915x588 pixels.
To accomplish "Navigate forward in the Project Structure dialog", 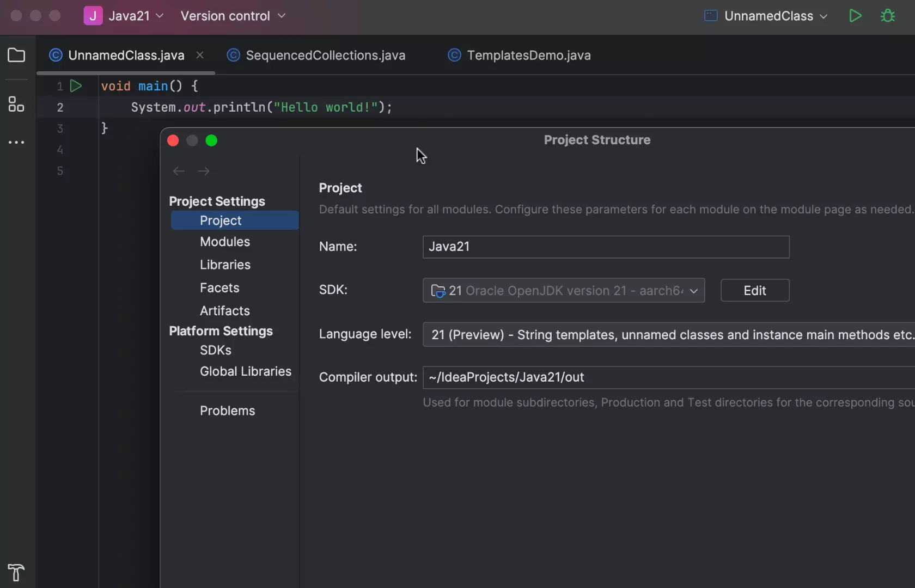I will pos(204,171).
